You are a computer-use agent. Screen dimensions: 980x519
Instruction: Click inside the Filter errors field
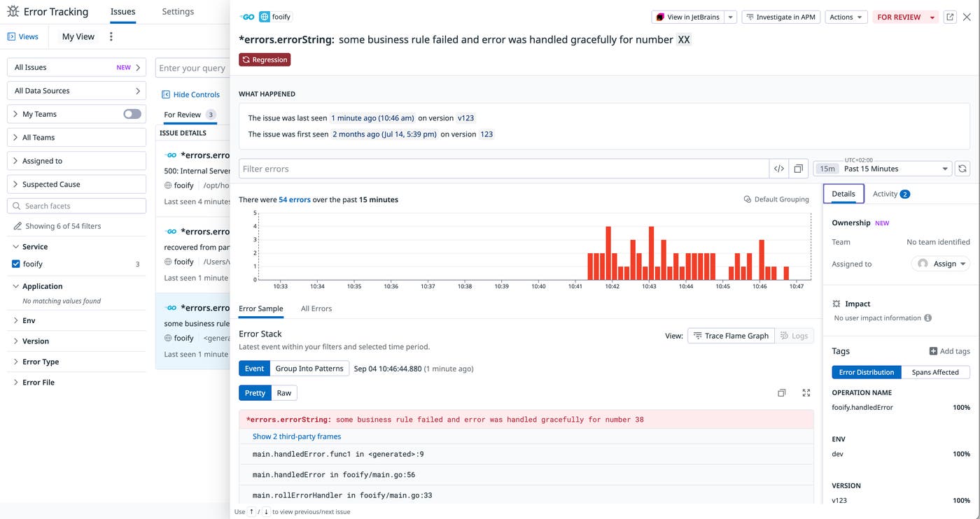490,168
